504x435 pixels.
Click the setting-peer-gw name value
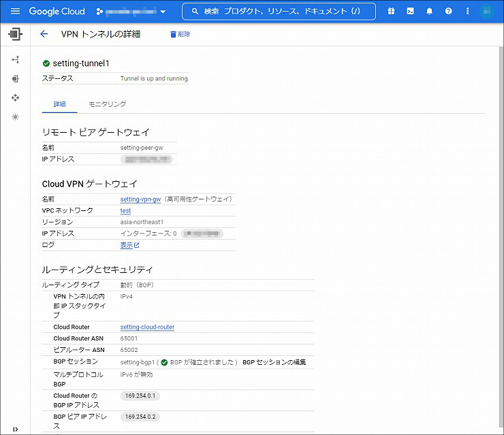(x=142, y=148)
